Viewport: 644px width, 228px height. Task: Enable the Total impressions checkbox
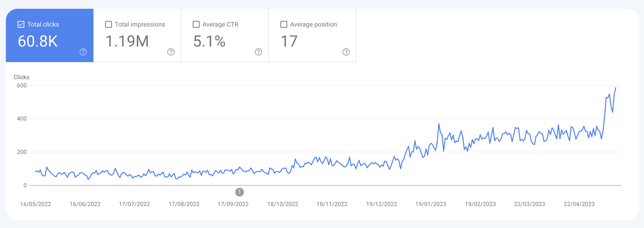108,24
